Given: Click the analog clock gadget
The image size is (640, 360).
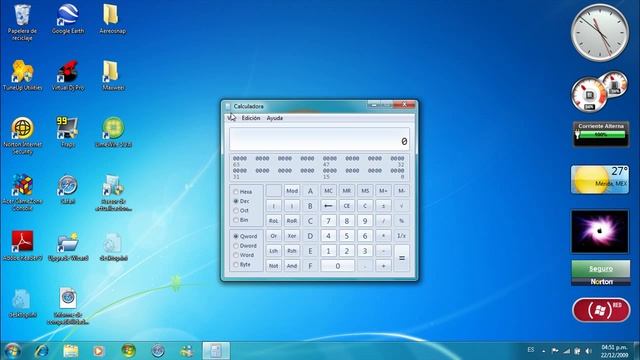Looking at the screenshot, I should [600, 33].
